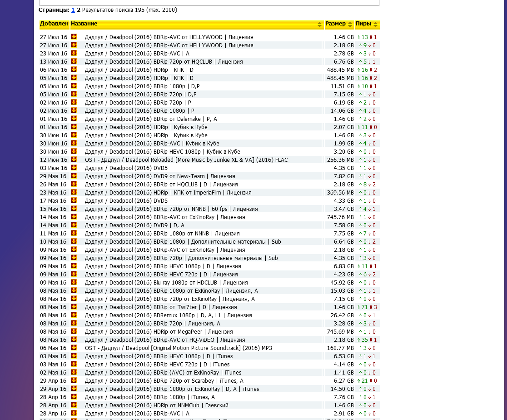Download icon for 2.91 GB BDRip-AVC | A
This screenshot has height=420, width=507.
[x=74, y=413]
